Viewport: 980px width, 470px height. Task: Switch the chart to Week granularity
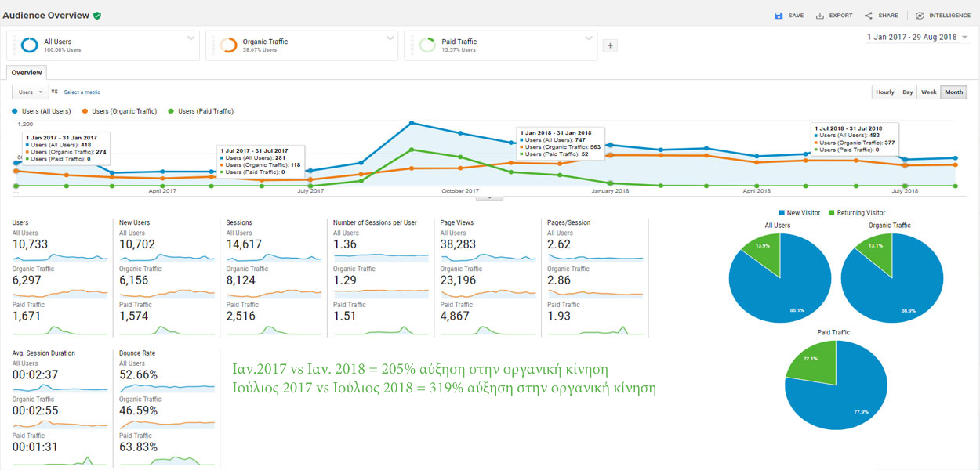coord(928,92)
